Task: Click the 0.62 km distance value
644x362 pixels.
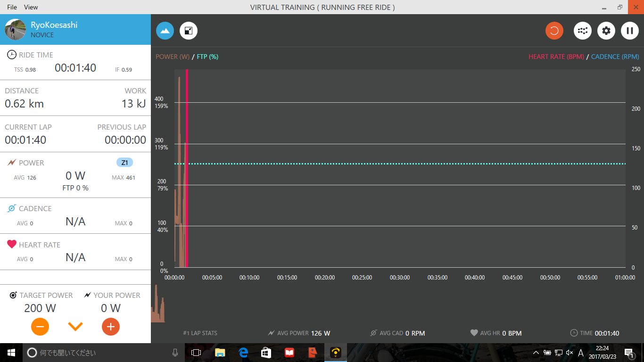Action: click(x=24, y=104)
